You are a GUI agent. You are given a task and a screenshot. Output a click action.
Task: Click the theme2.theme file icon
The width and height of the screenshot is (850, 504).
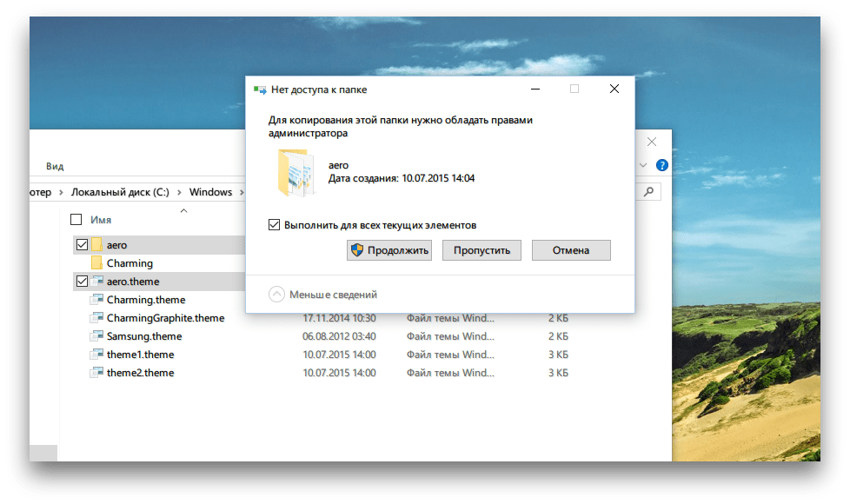tap(97, 373)
